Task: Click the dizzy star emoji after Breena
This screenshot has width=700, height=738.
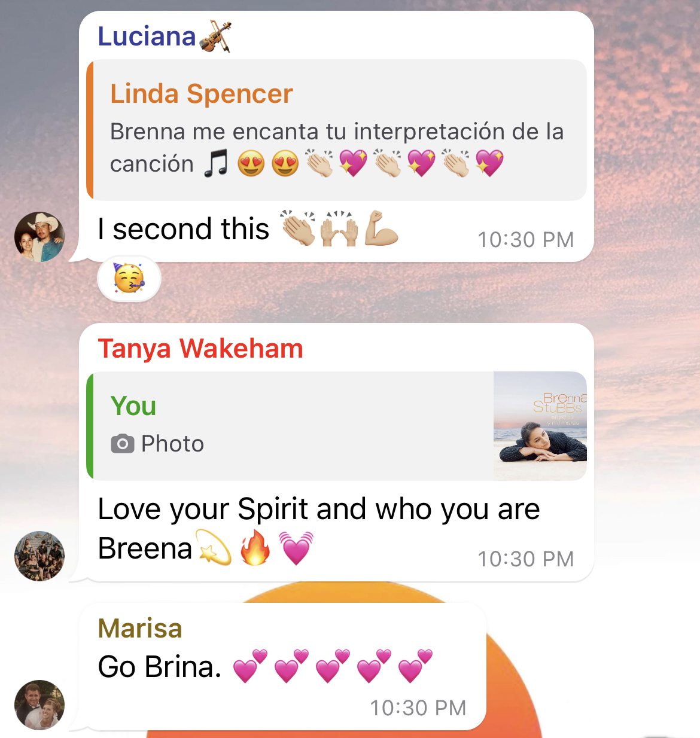Action: pyautogui.click(x=214, y=548)
